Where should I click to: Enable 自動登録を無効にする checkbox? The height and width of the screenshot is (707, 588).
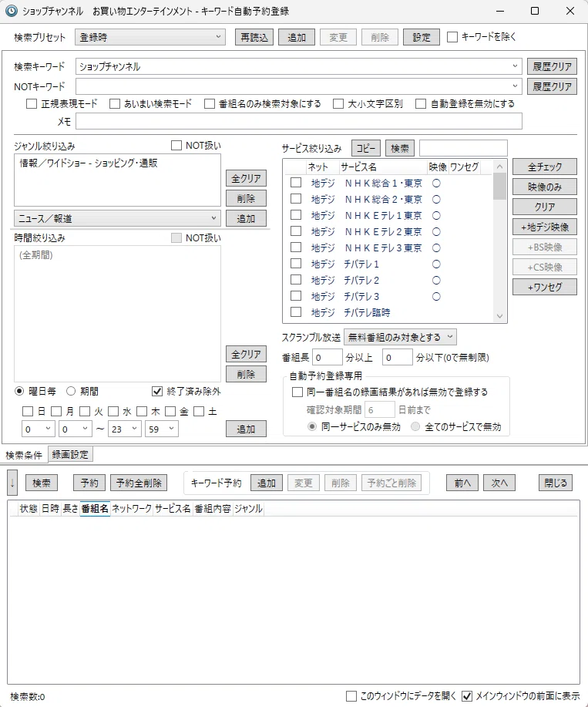click(x=421, y=104)
